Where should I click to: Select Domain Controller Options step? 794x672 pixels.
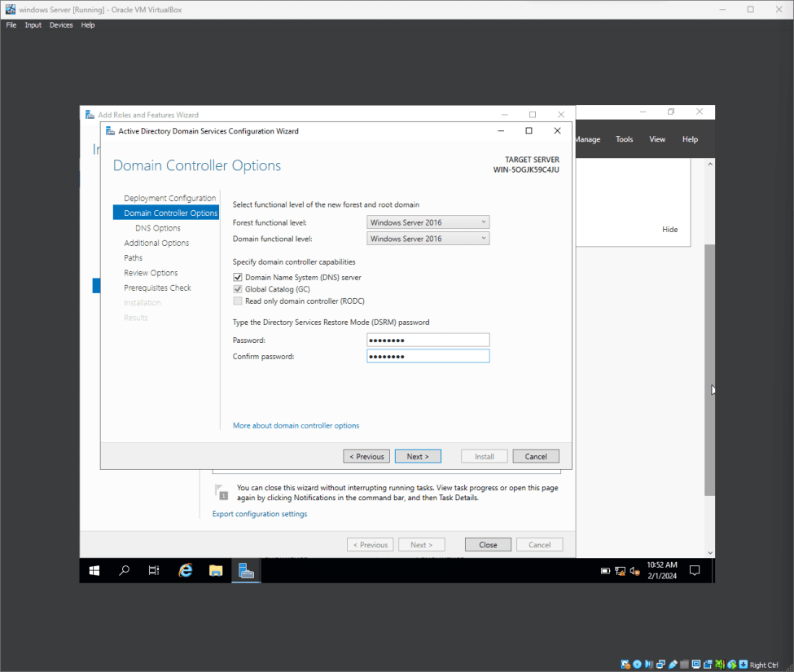(x=166, y=213)
